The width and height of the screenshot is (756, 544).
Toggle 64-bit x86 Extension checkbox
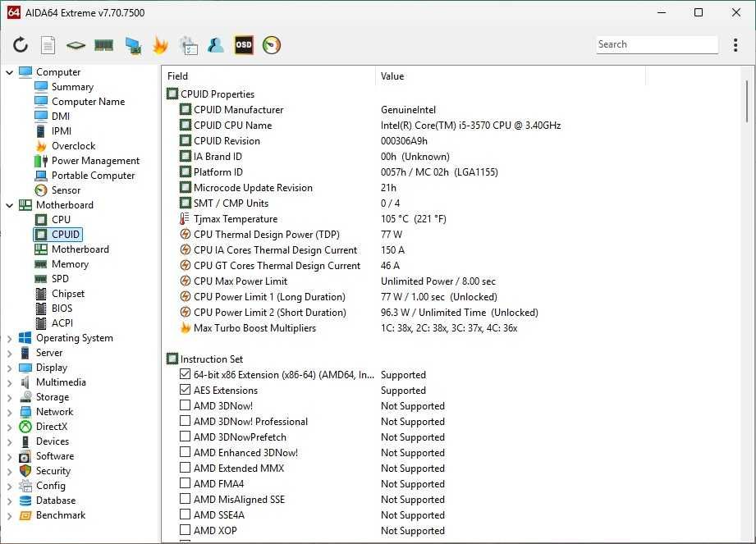click(185, 374)
